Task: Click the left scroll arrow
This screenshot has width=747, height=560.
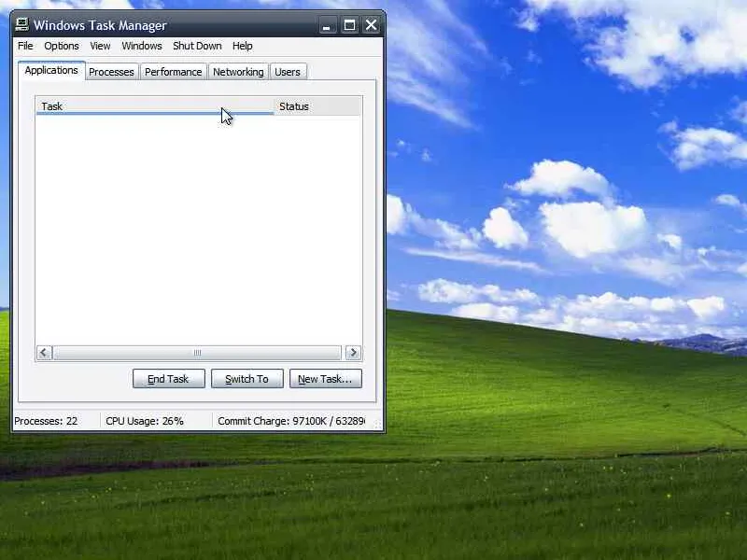Action: click(44, 353)
